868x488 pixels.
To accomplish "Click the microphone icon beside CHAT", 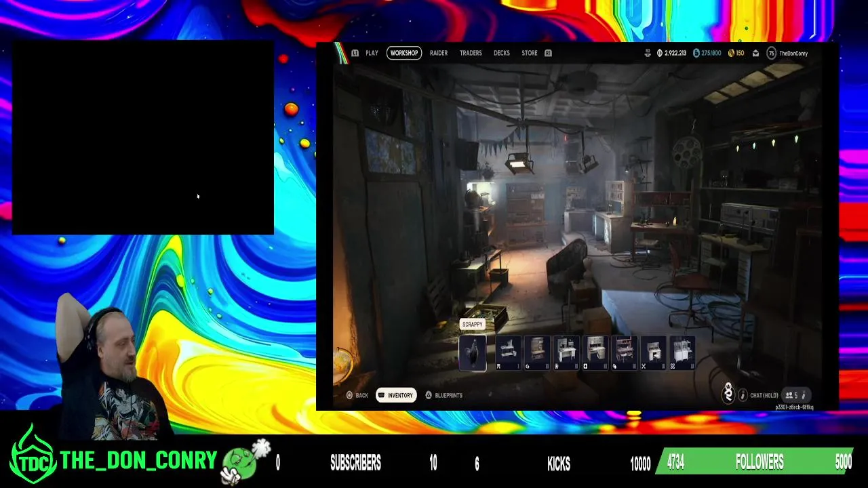I will coord(743,395).
